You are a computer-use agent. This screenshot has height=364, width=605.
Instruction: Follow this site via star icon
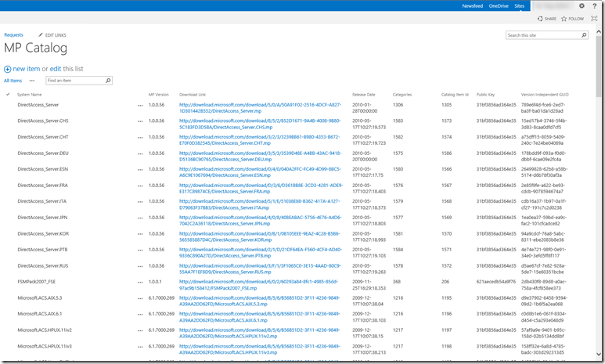click(x=564, y=19)
